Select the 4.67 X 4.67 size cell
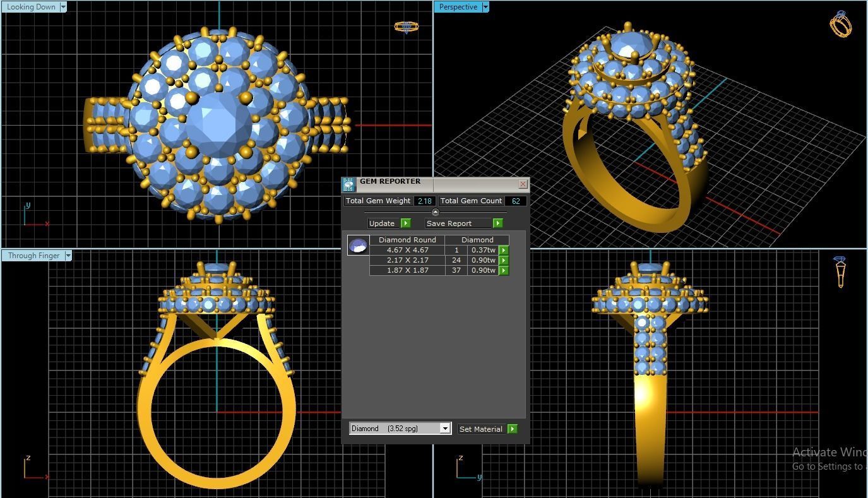Screen dimensions: 868x498 [407, 250]
